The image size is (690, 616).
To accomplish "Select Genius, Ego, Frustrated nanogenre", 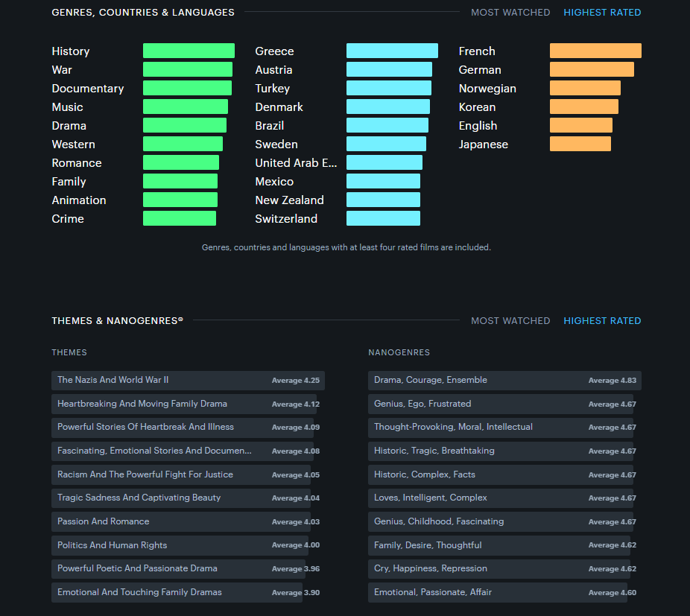I will [x=422, y=404].
